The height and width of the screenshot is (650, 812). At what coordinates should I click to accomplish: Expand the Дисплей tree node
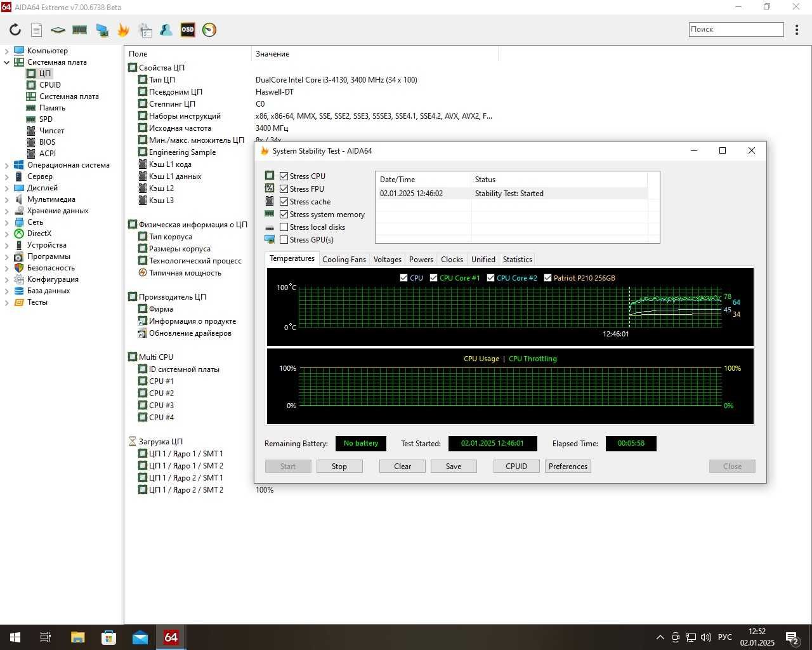pos(7,188)
